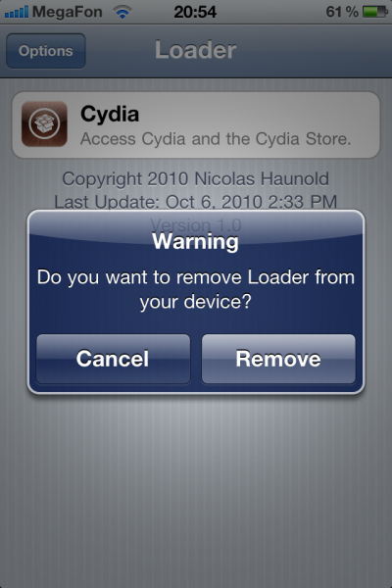Tap the Copyright 2010 Nicolas Haunold text
This screenshot has height=588, width=392.
(x=195, y=179)
